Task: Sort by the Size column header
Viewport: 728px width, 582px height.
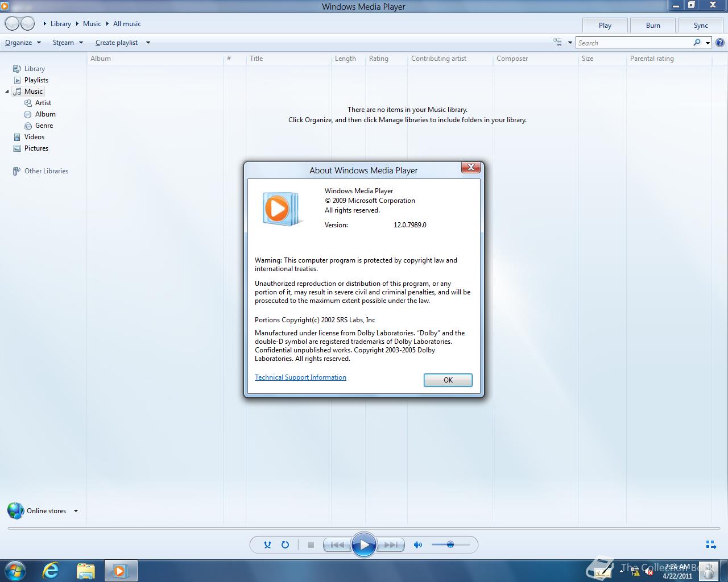Action: (602, 59)
